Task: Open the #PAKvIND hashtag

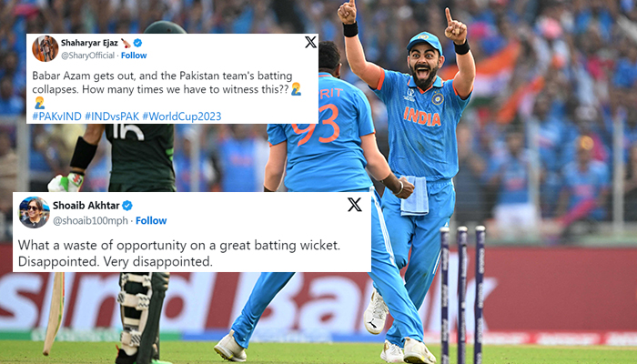Action: (x=56, y=116)
